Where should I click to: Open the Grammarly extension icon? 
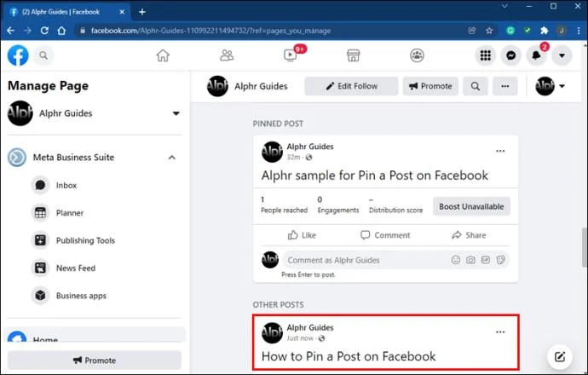coord(510,31)
